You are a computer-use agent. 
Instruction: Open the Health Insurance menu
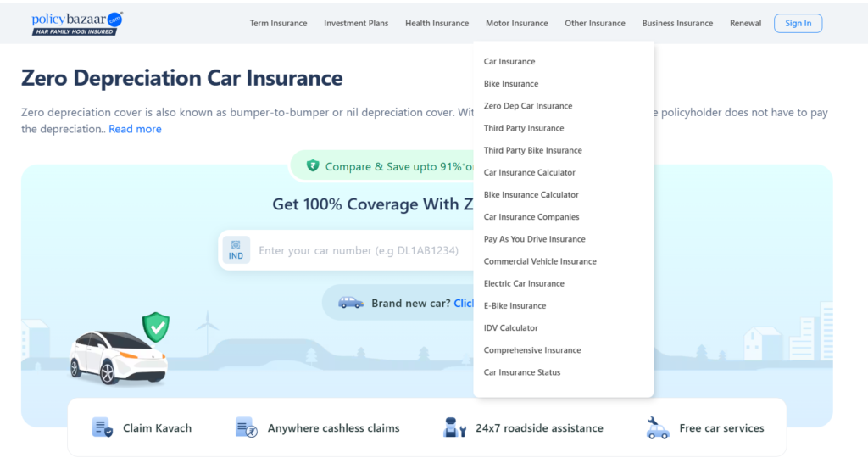tap(437, 23)
